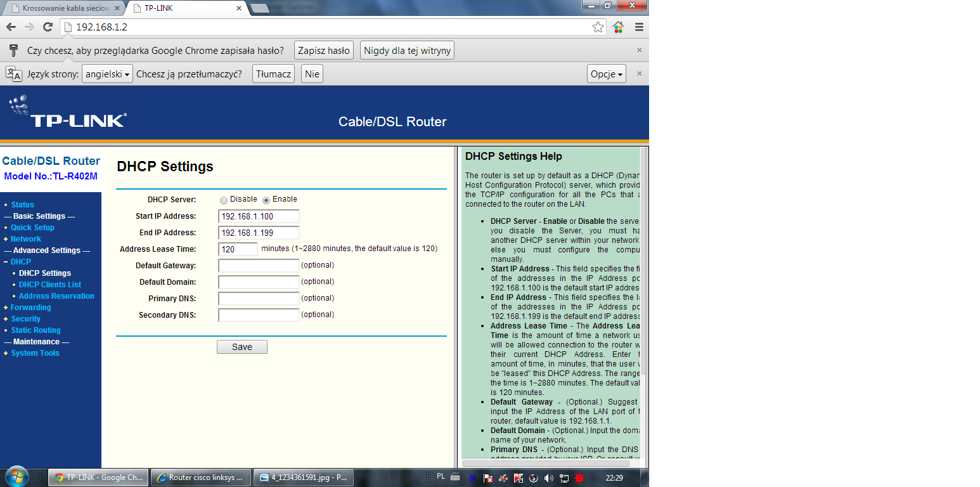Open the Opcje dropdown in translate bar
The height and width of the screenshot is (487, 980).
click(x=607, y=74)
